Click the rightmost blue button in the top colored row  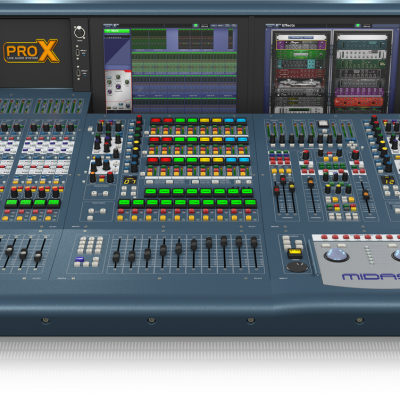coord(241,121)
